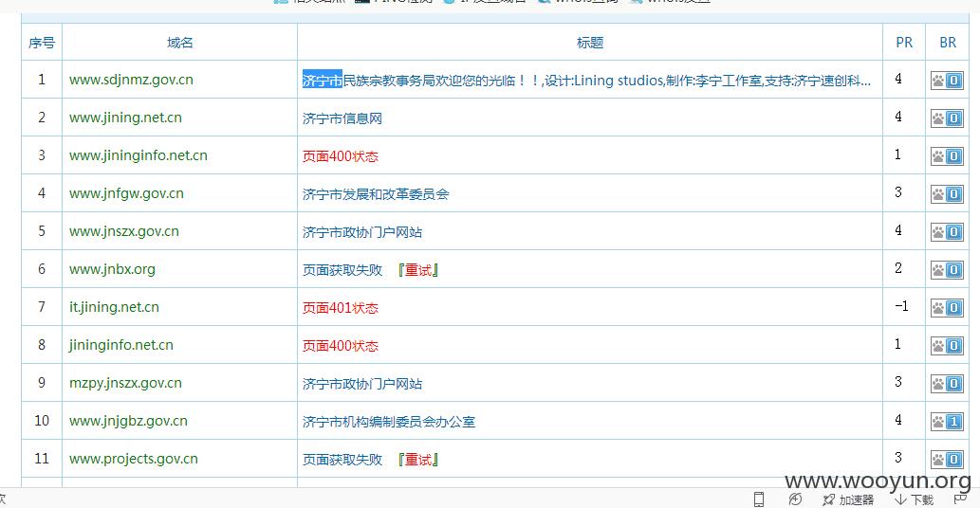This screenshot has height=508, width=980.
Task: Click the mobile phone icon in status bar
Action: coord(759,499)
